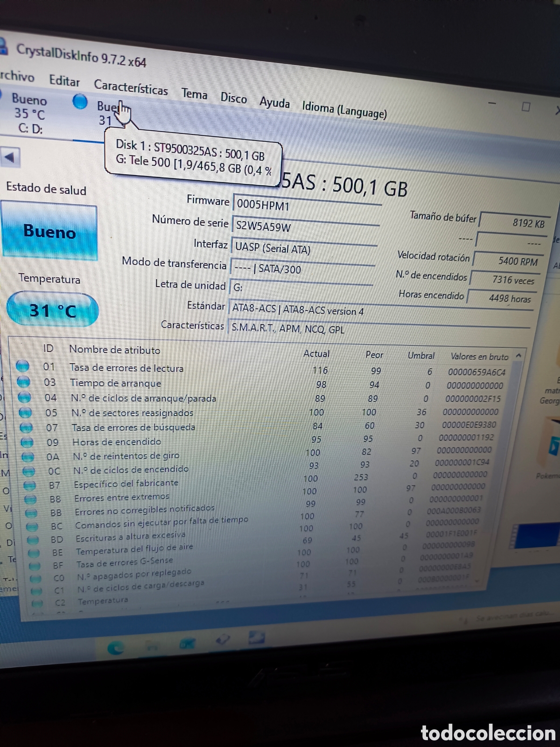Open the Tema menu
560x747 pixels.
pyautogui.click(x=194, y=94)
